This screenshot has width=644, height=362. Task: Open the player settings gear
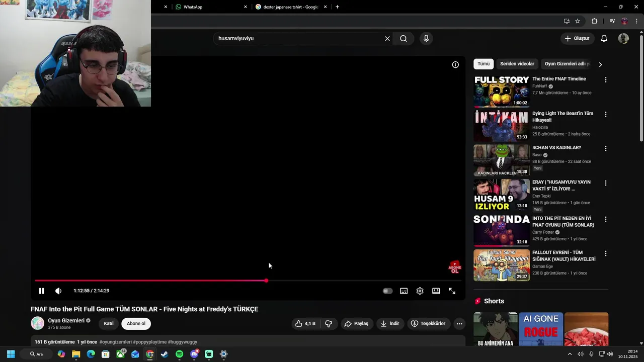(420, 291)
